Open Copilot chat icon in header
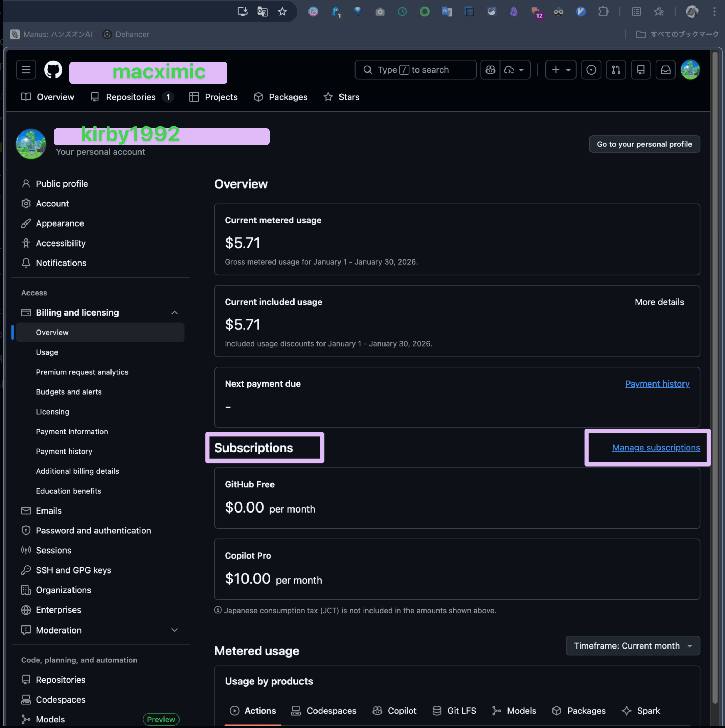The height and width of the screenshot is (728, 725). click(x=490, y=70)
